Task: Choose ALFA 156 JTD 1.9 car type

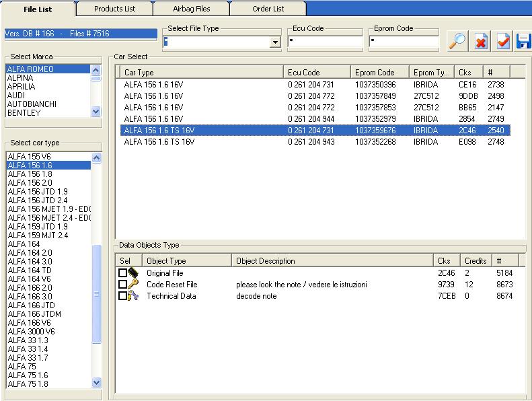Action: [x=38, y=192]
